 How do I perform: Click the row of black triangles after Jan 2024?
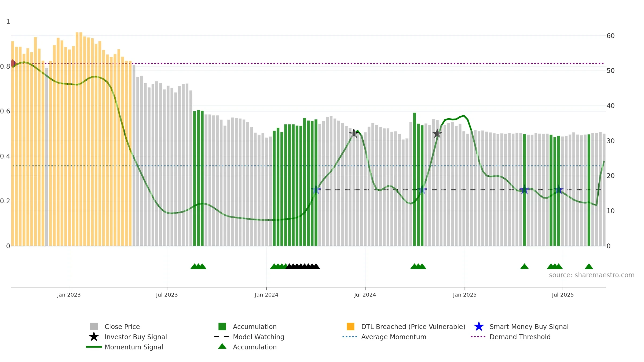click(x=303, y=266)
